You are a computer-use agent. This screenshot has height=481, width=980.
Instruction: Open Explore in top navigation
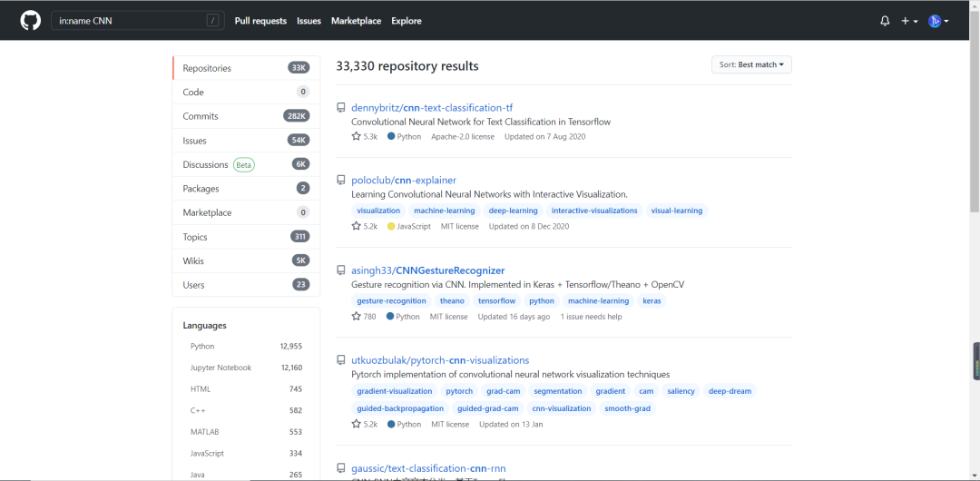pyautogui.click(x=407, y=21)
